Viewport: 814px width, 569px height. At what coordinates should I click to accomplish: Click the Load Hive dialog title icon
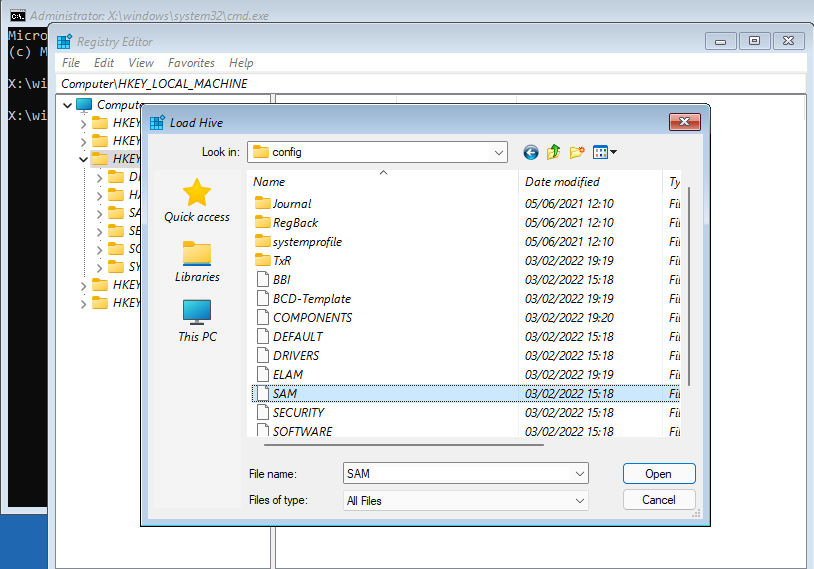tap(157, 123)
